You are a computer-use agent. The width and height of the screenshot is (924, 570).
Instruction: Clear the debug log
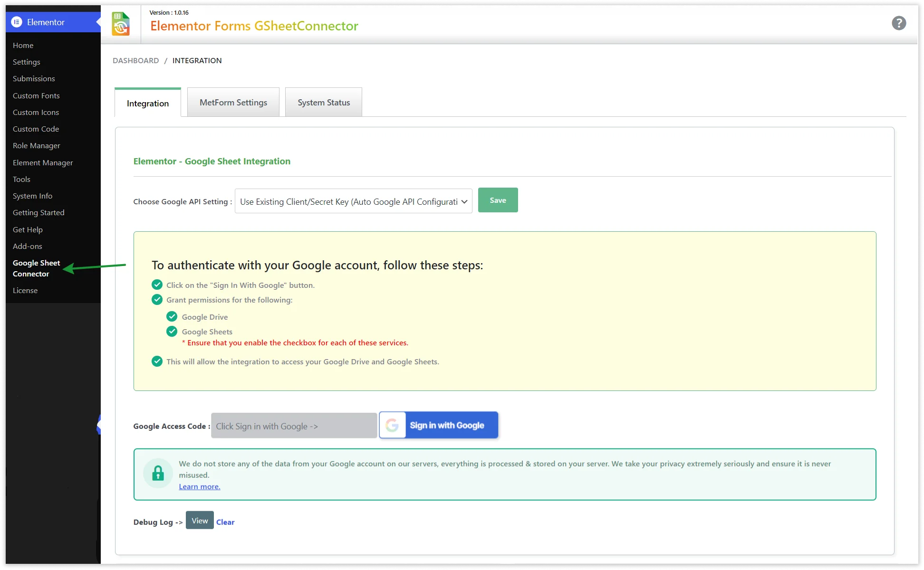225,522
